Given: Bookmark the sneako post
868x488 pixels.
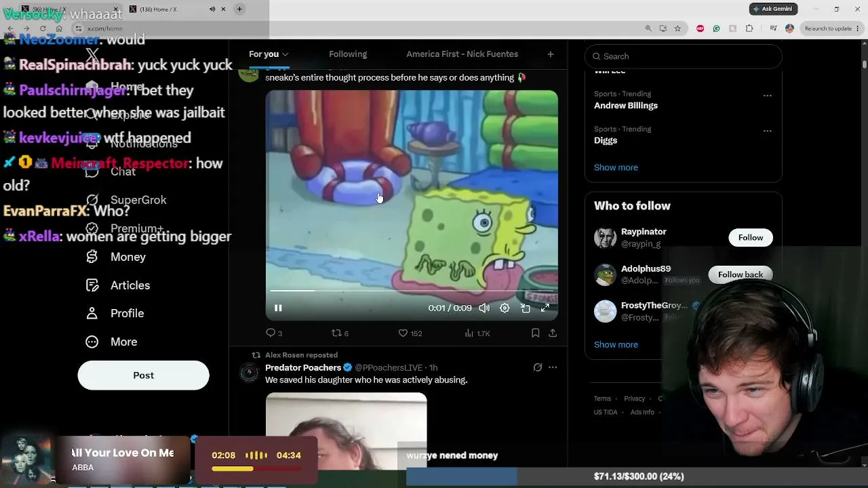Looking at the screenshot, I should tap(535, 333).
